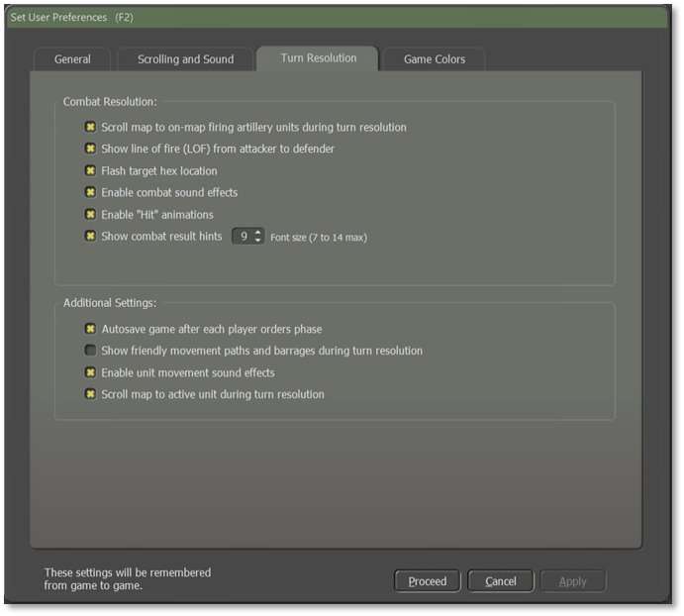
Task: Uncheck scroll map to active unit
Action: tap(91, 395)
